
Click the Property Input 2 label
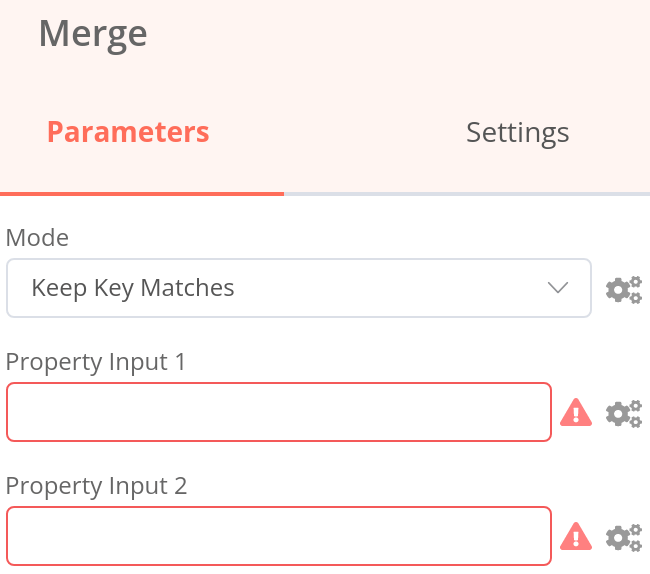click(96, 486)
